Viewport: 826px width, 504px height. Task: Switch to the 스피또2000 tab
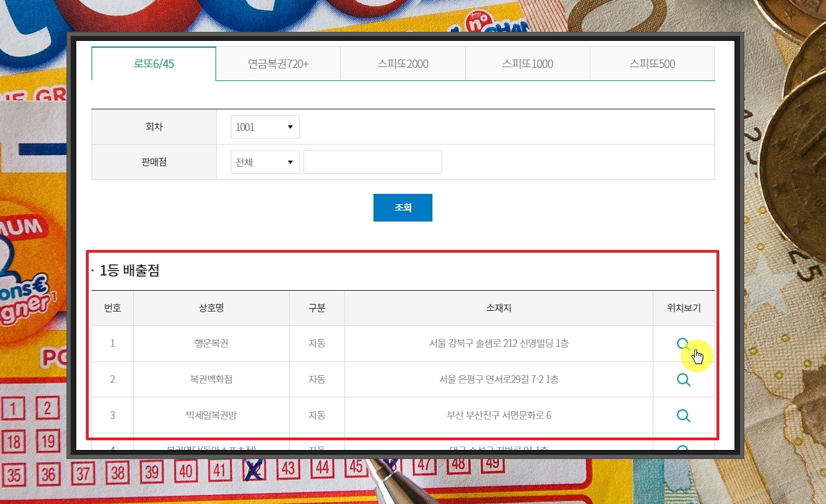coord(403,64)
